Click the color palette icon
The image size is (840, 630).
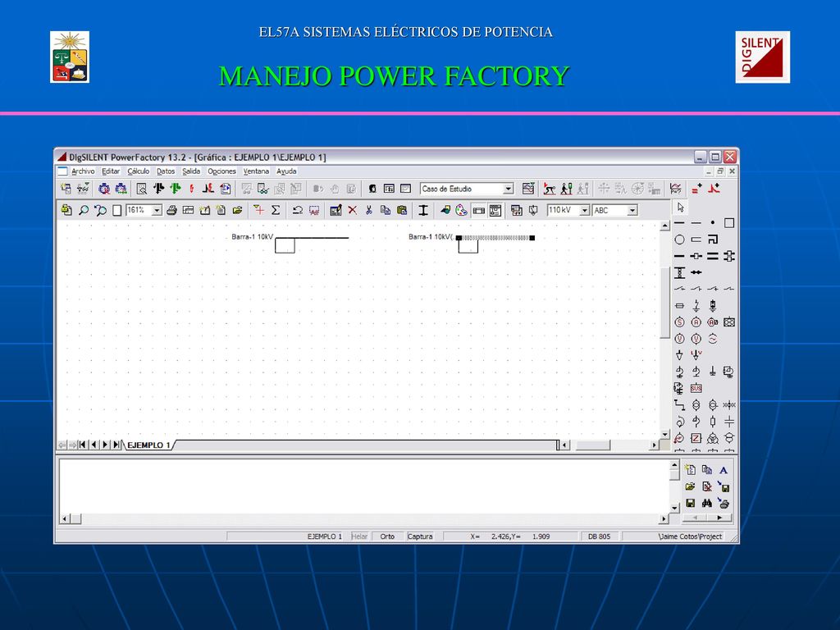tap(461, 211)
